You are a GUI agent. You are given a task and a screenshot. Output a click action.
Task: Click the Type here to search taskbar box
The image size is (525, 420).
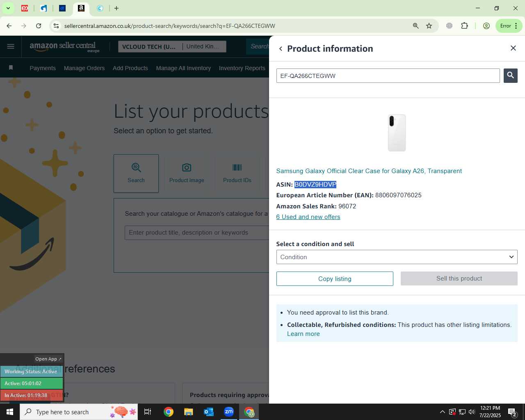[x=79, y=412]
